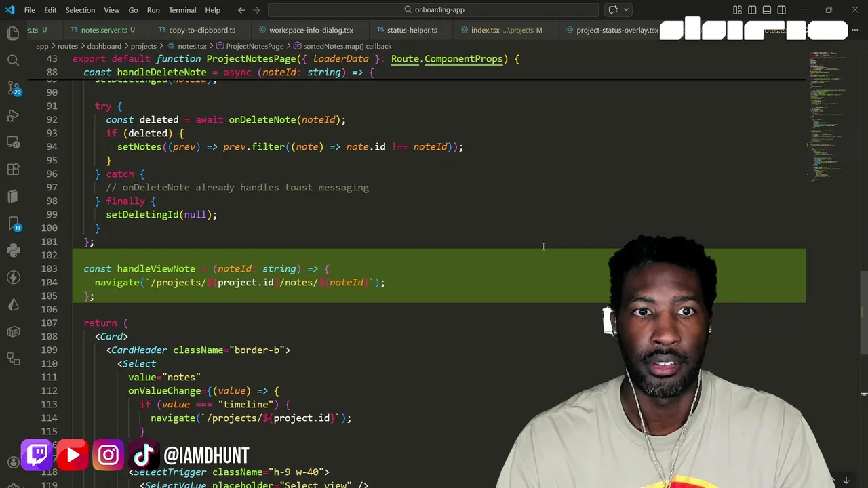Open the Terminal menu

coord(182,10)
